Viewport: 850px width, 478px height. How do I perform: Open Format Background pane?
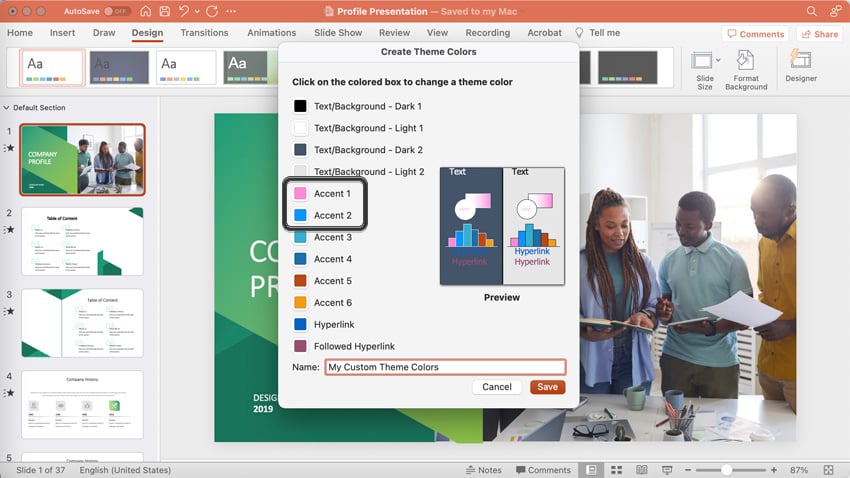point(746,70)
